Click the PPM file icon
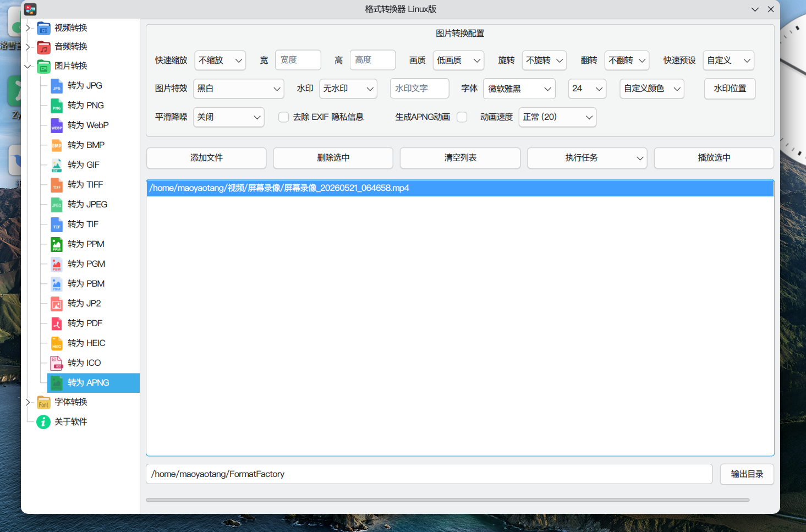 [x=57, y=245]
